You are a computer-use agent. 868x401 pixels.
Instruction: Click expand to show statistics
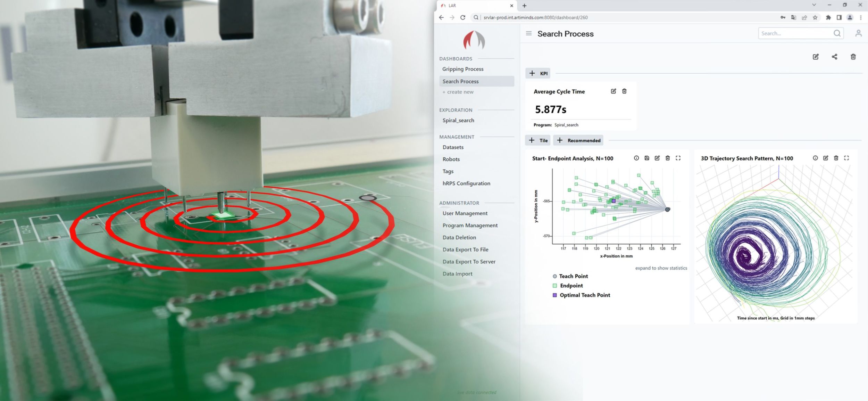tap(661, 268)
